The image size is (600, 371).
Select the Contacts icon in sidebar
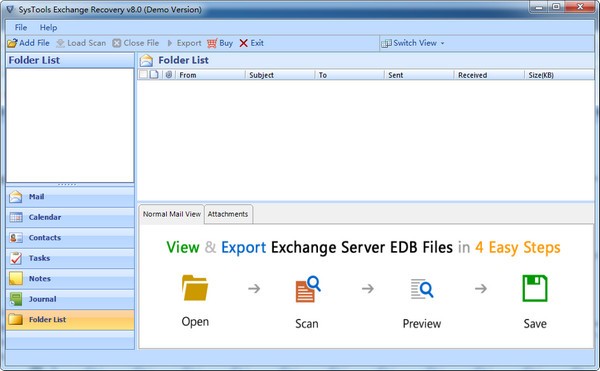click(16, 238)
